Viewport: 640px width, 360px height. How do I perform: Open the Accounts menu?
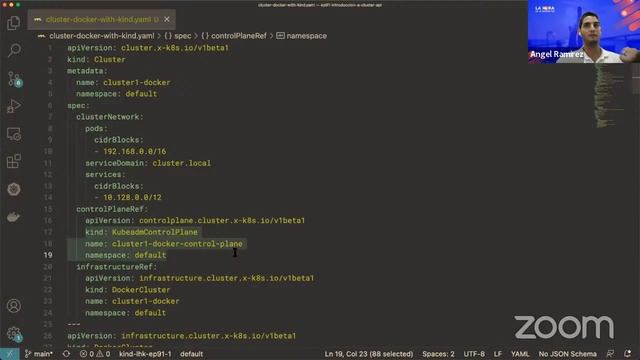pyautogui.click(x=13, y=306)
